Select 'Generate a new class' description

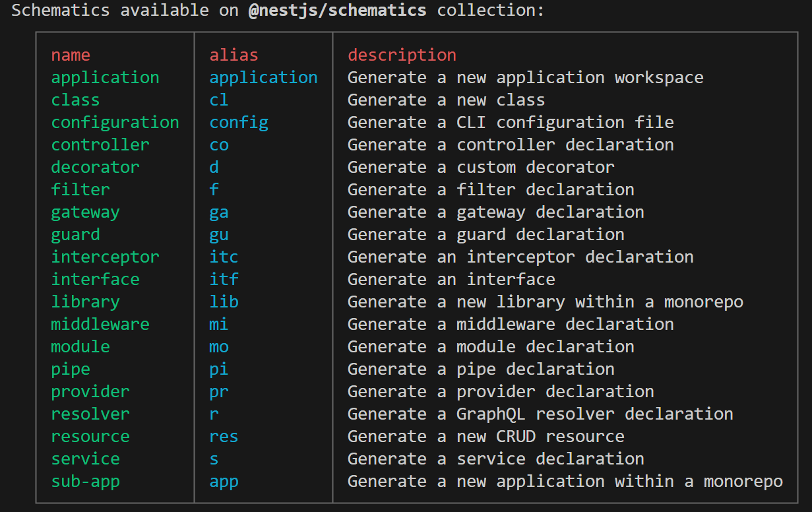pyautogui.click(x=447, y=100)
